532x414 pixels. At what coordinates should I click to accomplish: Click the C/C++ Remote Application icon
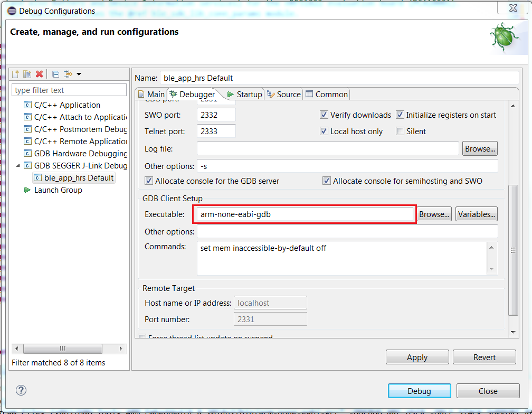(28, 141)
